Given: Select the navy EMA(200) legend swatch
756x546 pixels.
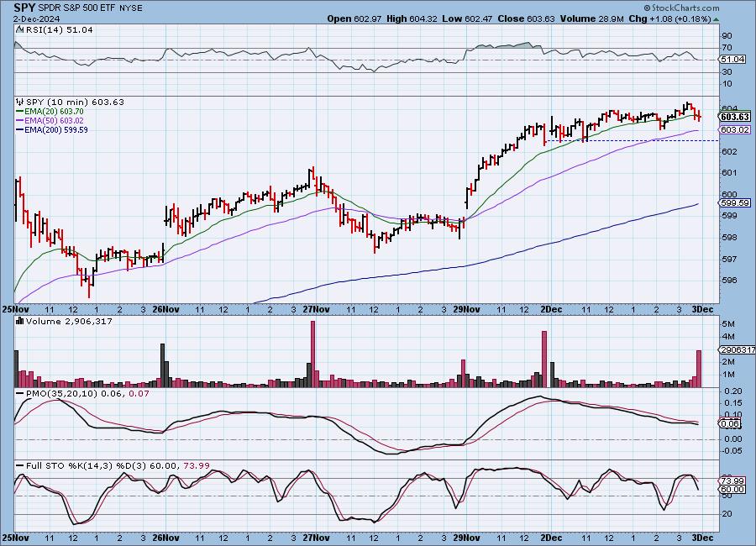Looking at the screenshot, I should click(20, 129).
